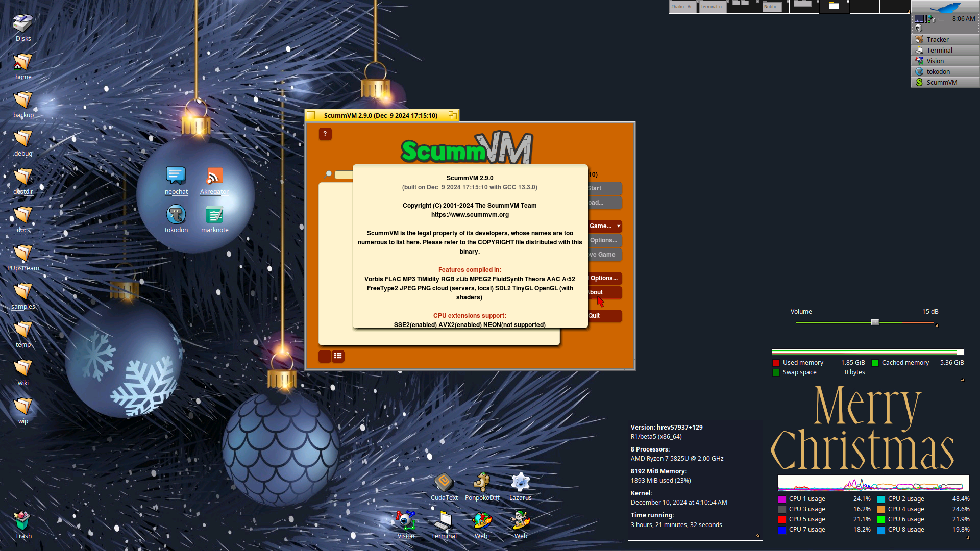Screen dimensions: 980x551
Task: Open the Disks desktop icon
Action: (23, 28)
